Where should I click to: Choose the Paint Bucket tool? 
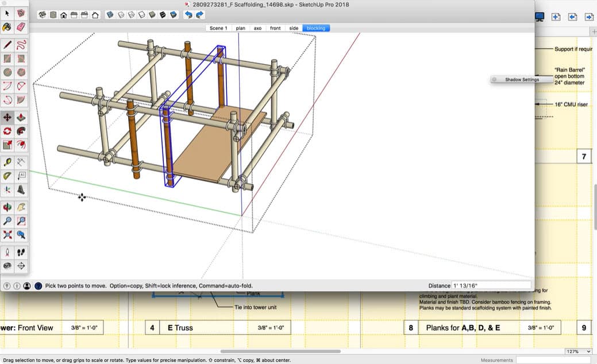click(x=7, y=27)
